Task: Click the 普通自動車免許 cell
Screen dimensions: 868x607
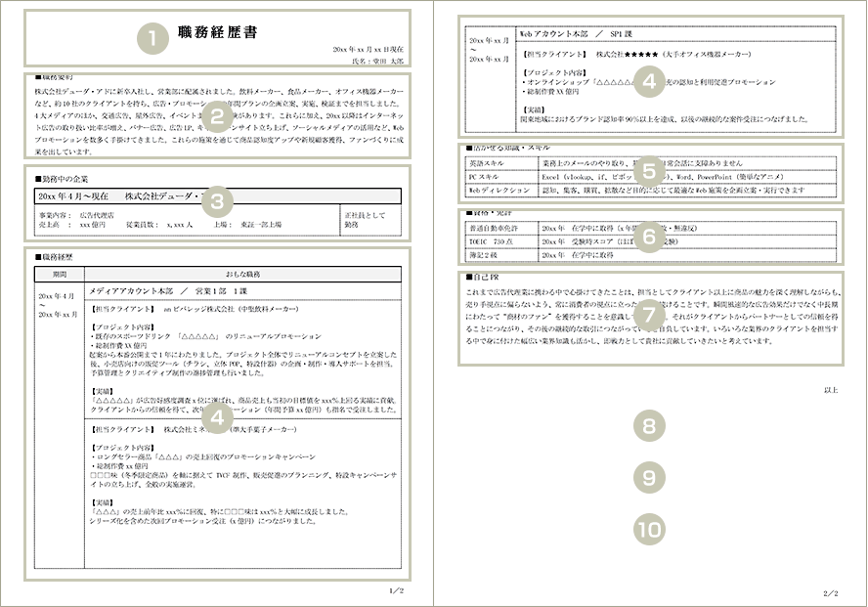Action: point(501,228)
